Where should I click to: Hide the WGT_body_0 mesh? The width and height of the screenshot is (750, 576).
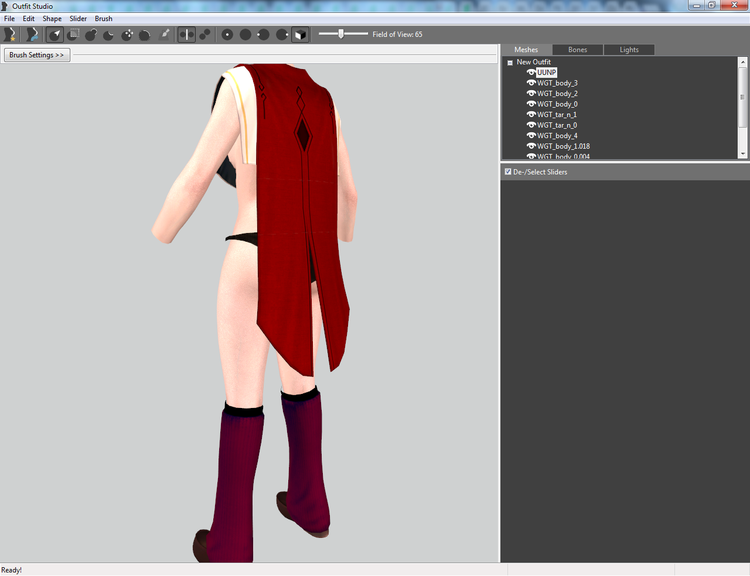pyautogui.click(x=530, y=104)
